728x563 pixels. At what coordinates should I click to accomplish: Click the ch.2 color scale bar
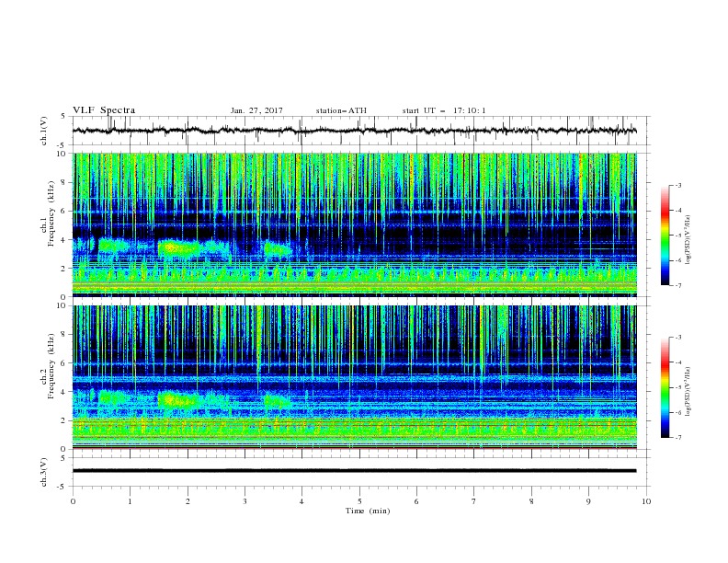[665, 387]
